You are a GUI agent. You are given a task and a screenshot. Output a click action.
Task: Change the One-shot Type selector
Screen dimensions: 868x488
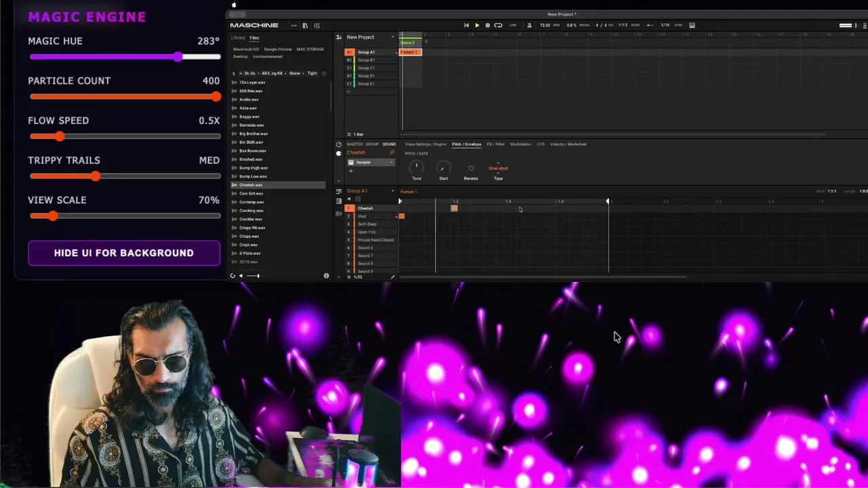[498, 168]
